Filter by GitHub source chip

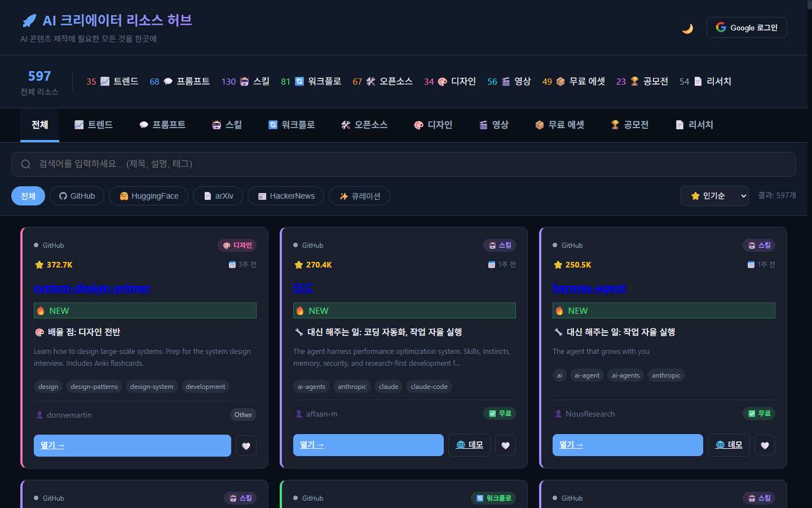tap(77, 196)
